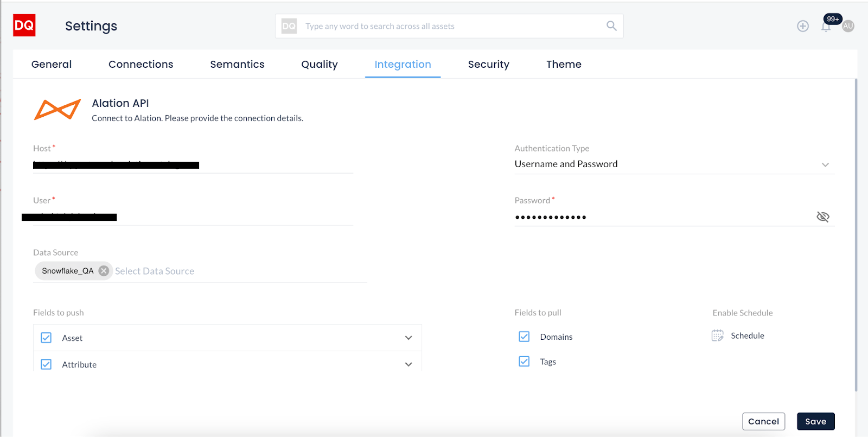Click the Fields to pull label

tap(538, 313)
